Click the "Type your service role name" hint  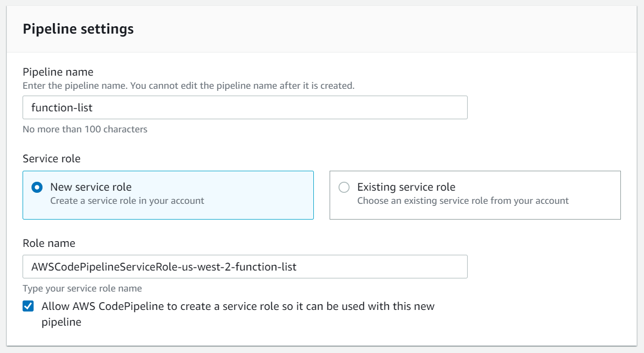(x=82, y=288)
